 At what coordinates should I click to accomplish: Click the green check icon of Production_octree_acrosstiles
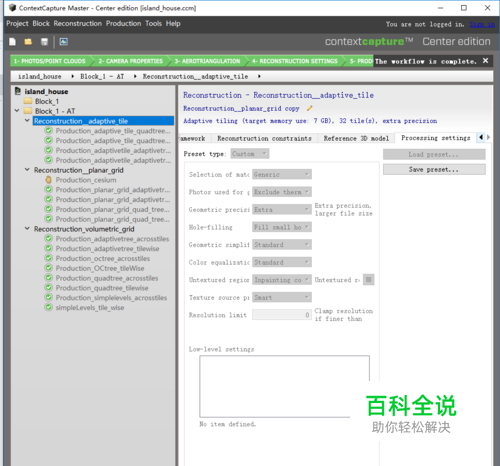click(49, 258)
